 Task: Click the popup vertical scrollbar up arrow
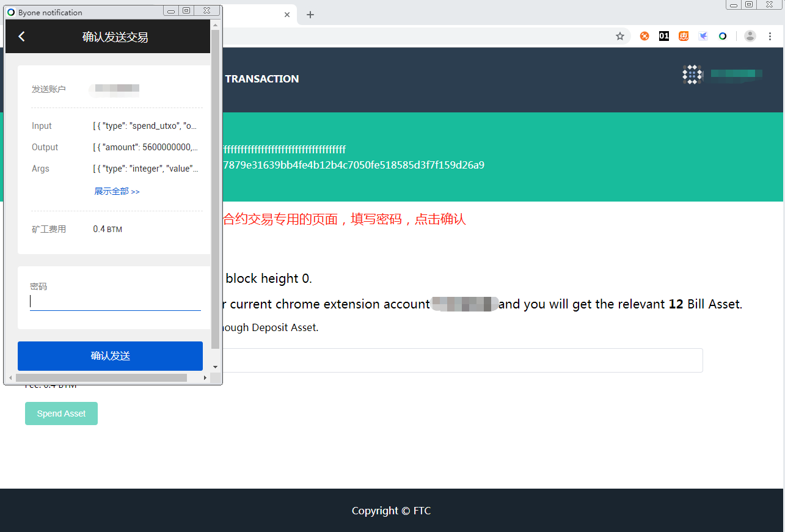coord(215,24)
